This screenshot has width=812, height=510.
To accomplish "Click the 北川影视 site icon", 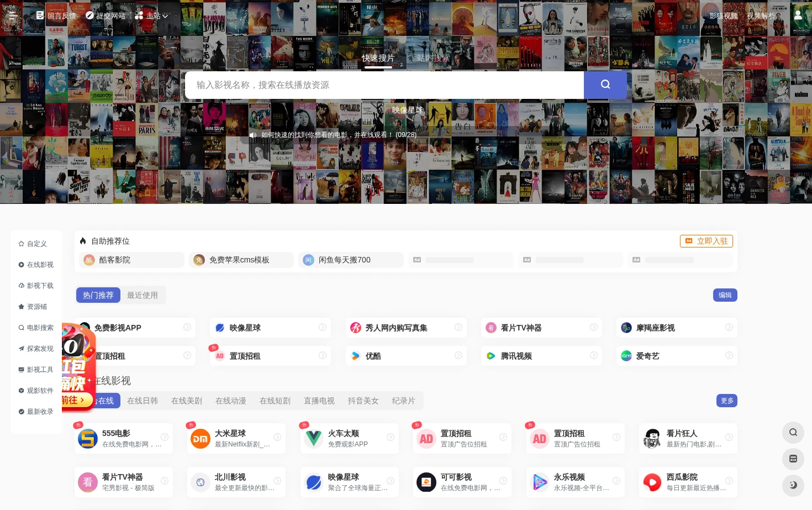I will [201, 482].
